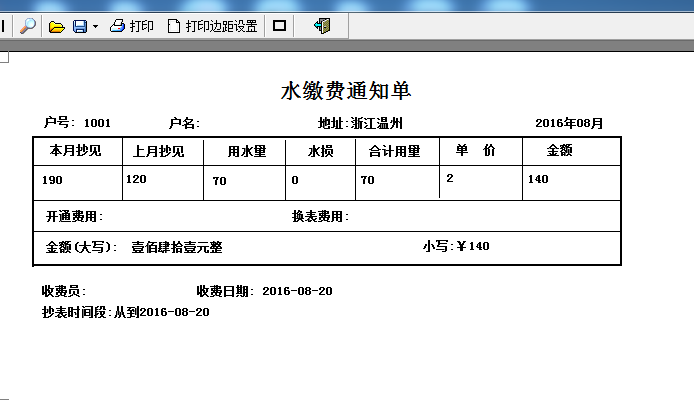This screenshot has height=400, width=694.
Task: Open a report file with folder icon
Action: 56,27
